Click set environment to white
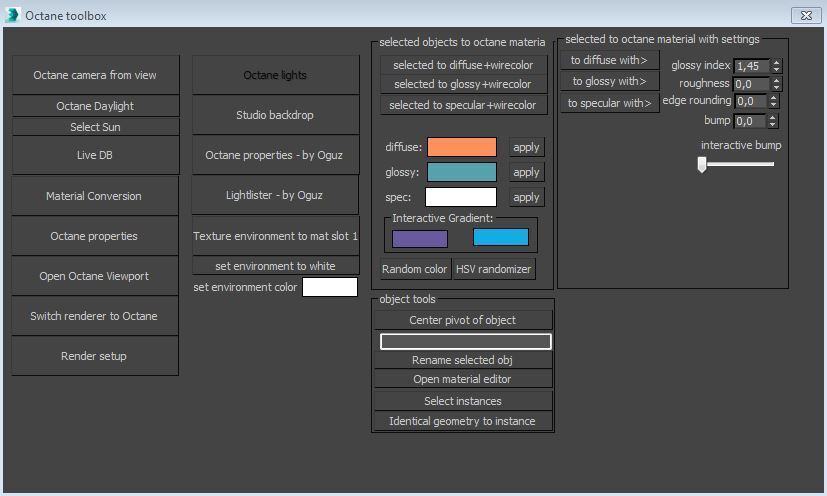Viewport: 827px width, 496px height. (x=275, y=266)
